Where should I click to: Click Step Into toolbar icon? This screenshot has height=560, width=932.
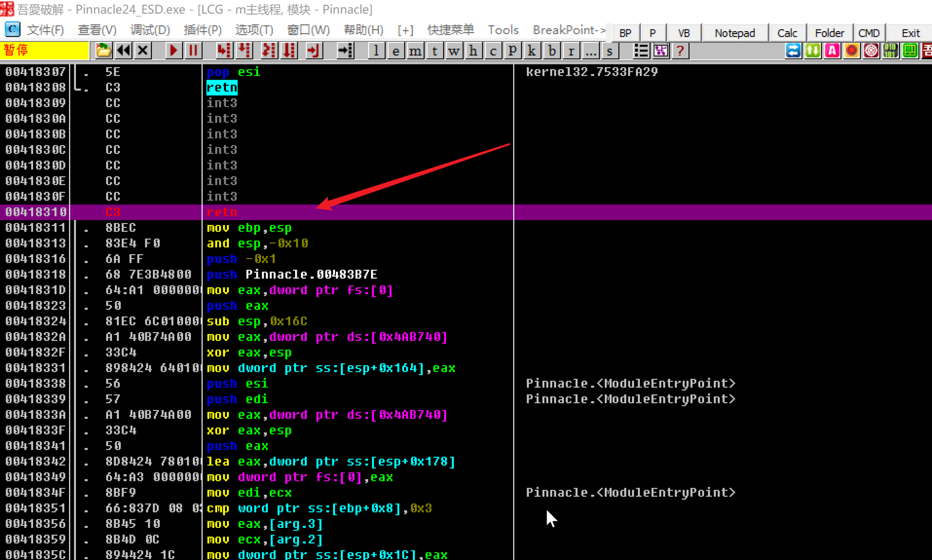click(x=224, y=50)
